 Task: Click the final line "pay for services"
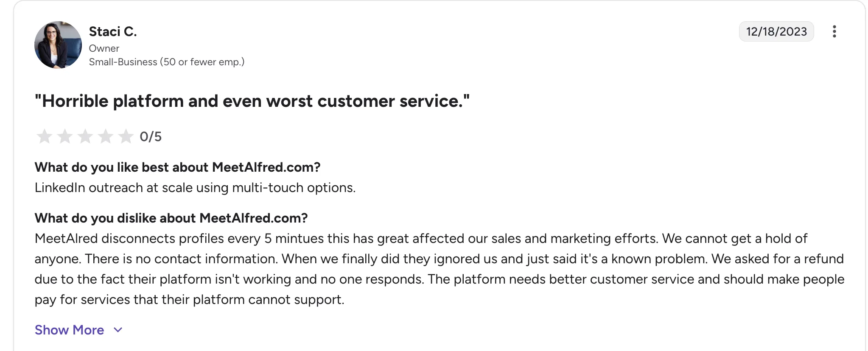tap(189, 300)
